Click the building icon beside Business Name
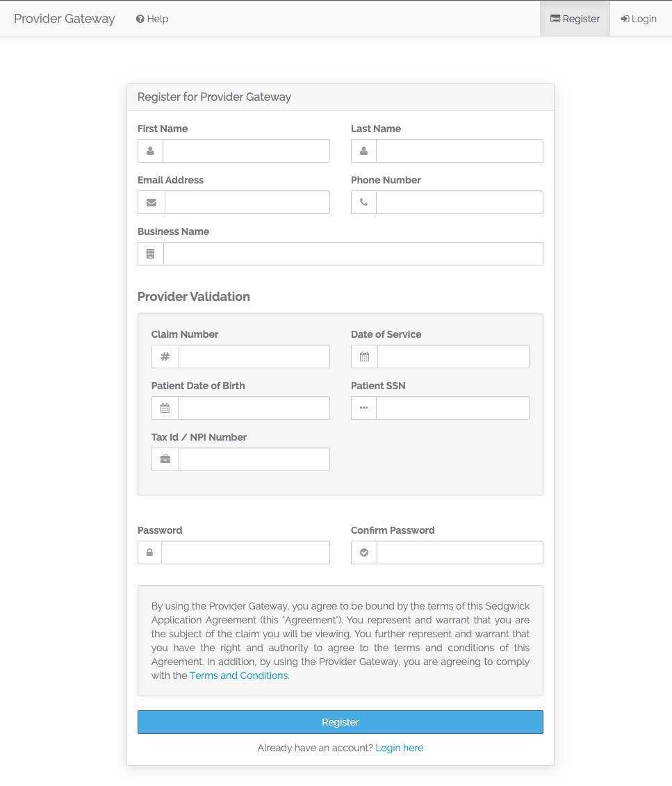672x786 pixels. pos(150,254)
